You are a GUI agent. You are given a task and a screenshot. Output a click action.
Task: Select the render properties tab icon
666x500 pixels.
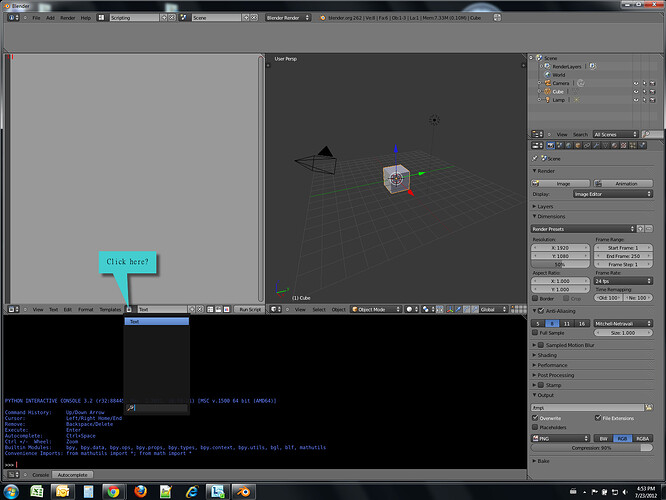(551, 145)
